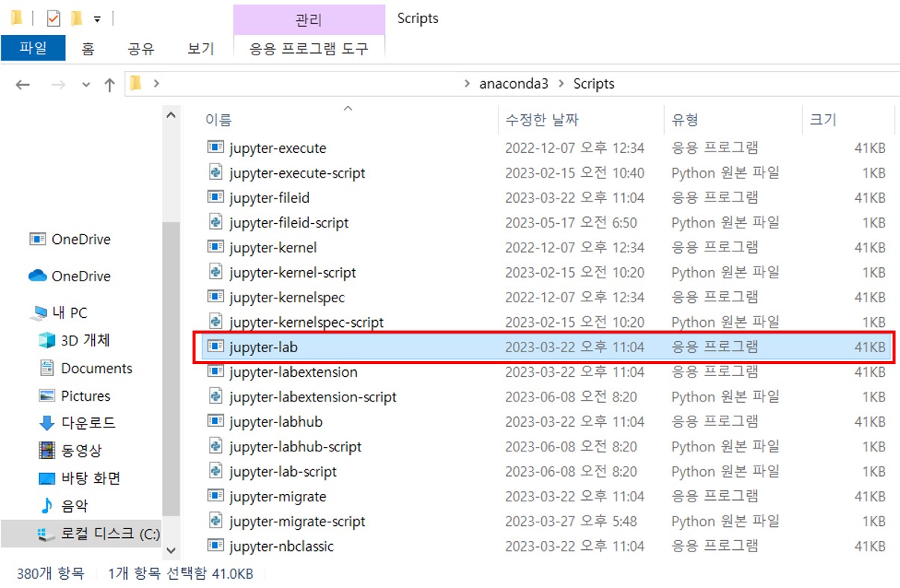Click the 음악 music note icon
The height and width of the screenshot is (588, 900).
click(47, 506)
